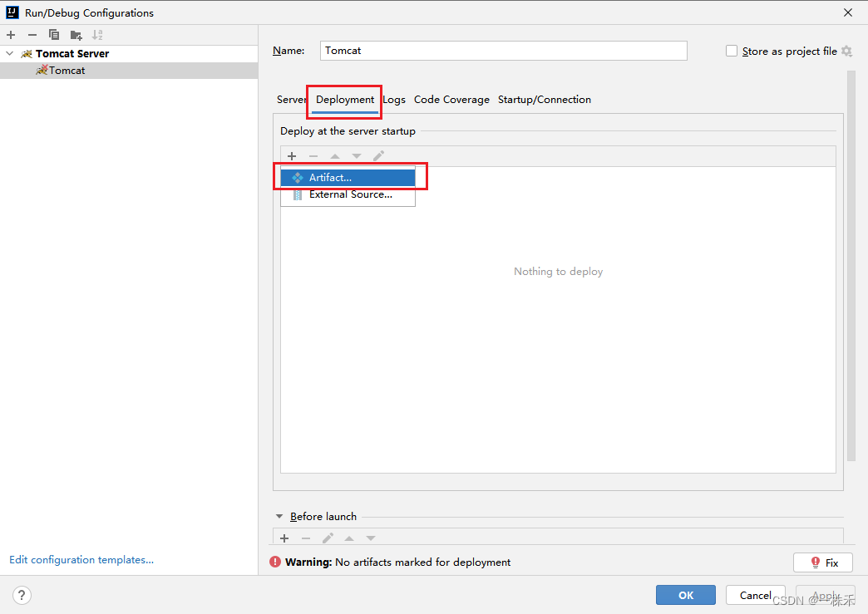Screen dimensions: 868x614
Task: Add a Before launch task
Action: [x=284, y=538]
